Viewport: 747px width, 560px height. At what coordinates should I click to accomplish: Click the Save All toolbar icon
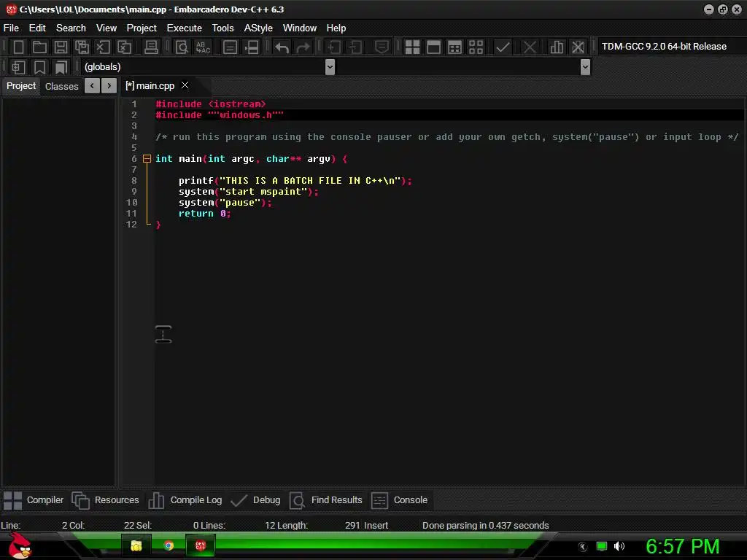(82, 47)
